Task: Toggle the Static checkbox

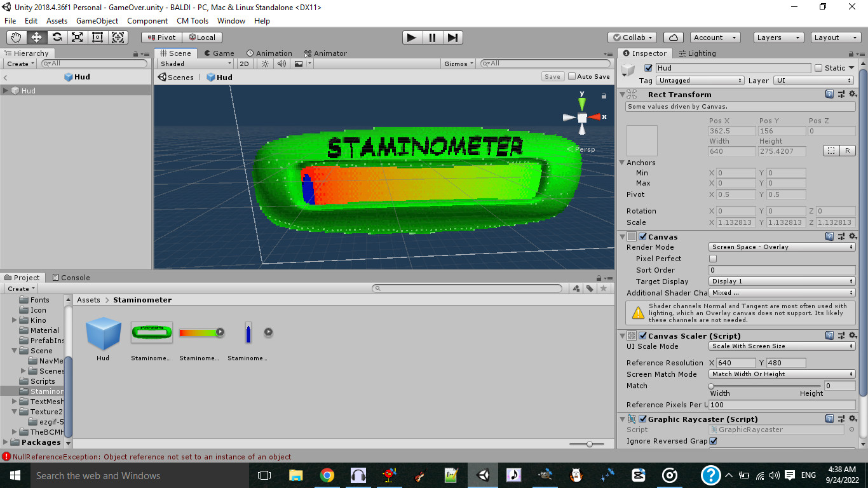Action: click(x=818, y=68)
